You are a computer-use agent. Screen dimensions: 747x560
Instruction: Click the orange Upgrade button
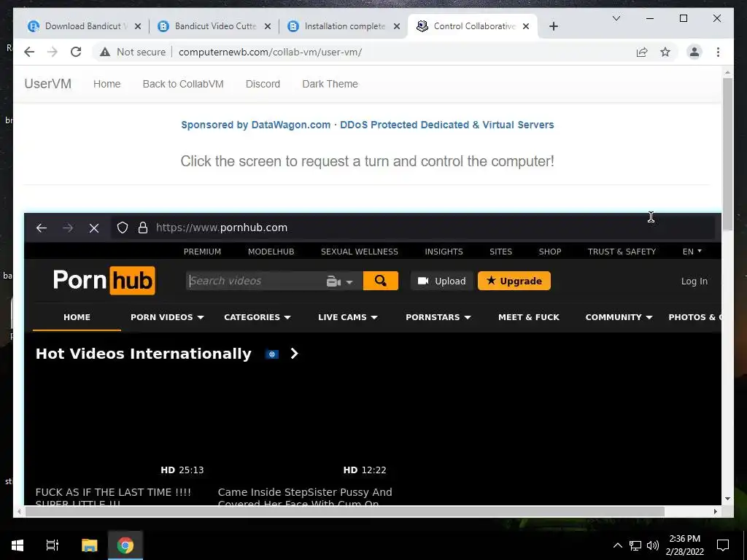(514, 281)
